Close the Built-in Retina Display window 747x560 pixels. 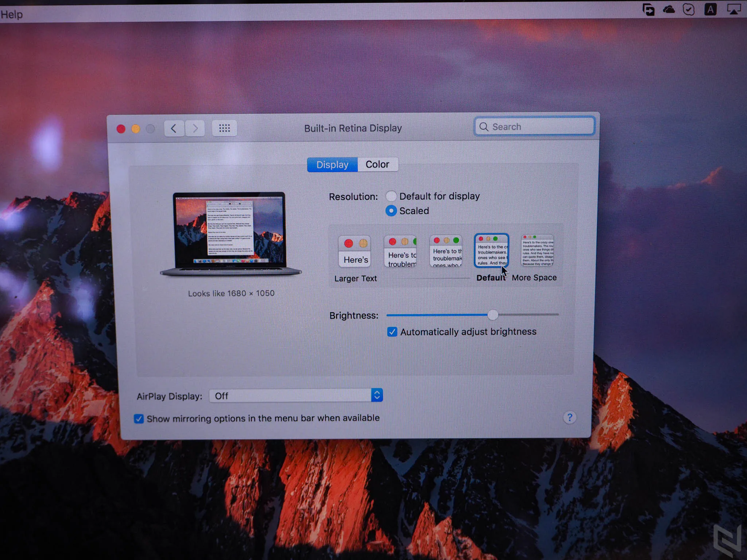[121, 129]
